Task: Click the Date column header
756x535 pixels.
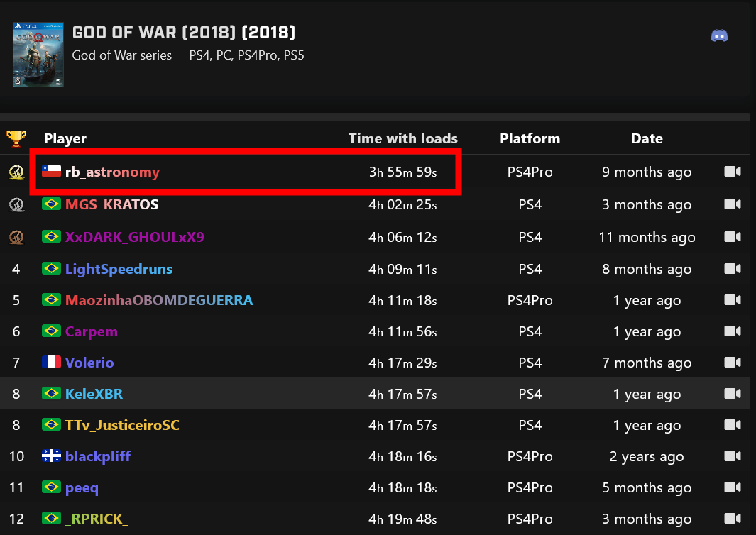Action: (x=647, y=139)
